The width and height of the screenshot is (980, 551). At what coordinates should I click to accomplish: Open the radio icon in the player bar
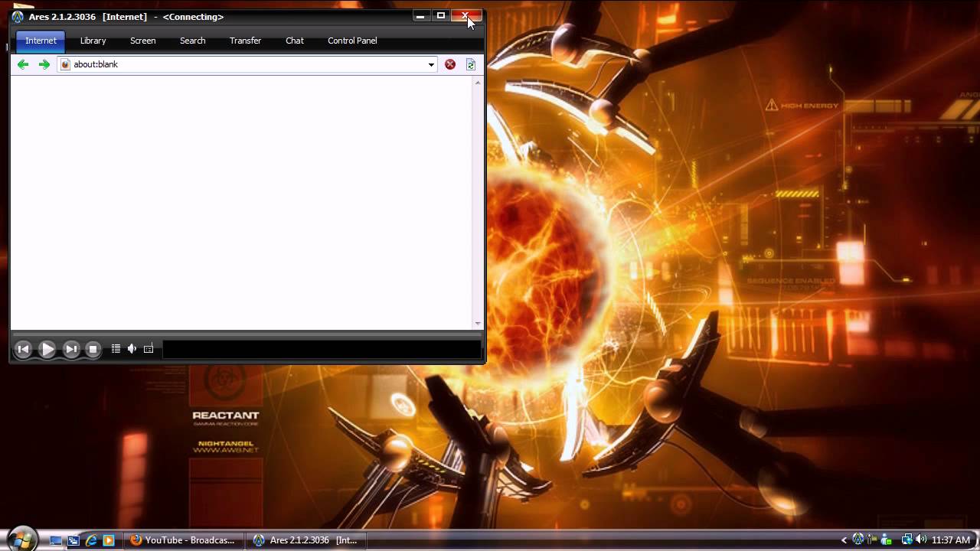coord(149,349)
